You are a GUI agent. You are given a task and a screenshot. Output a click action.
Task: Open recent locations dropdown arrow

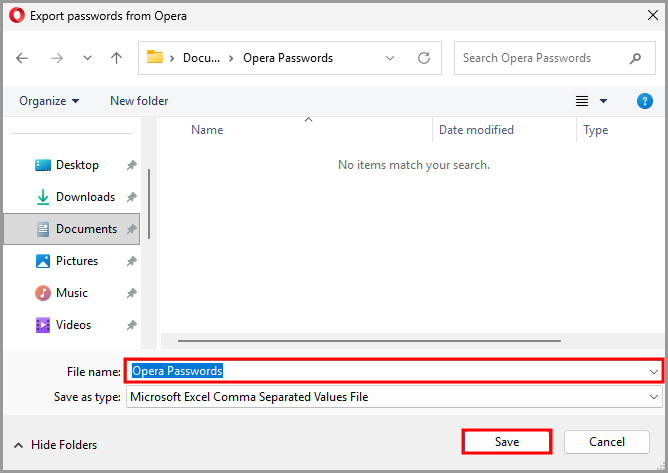pos(85,58)
